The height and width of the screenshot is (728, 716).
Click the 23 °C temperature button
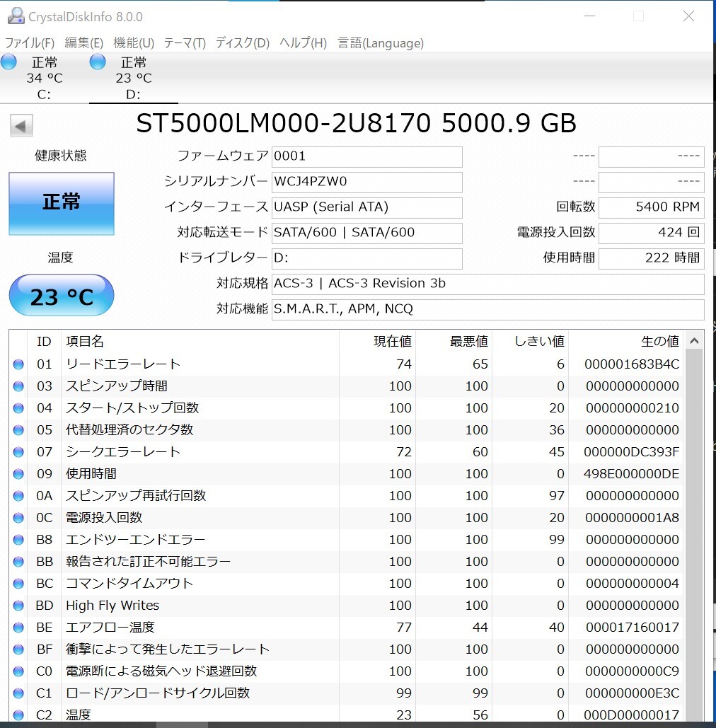coord(62,296)
